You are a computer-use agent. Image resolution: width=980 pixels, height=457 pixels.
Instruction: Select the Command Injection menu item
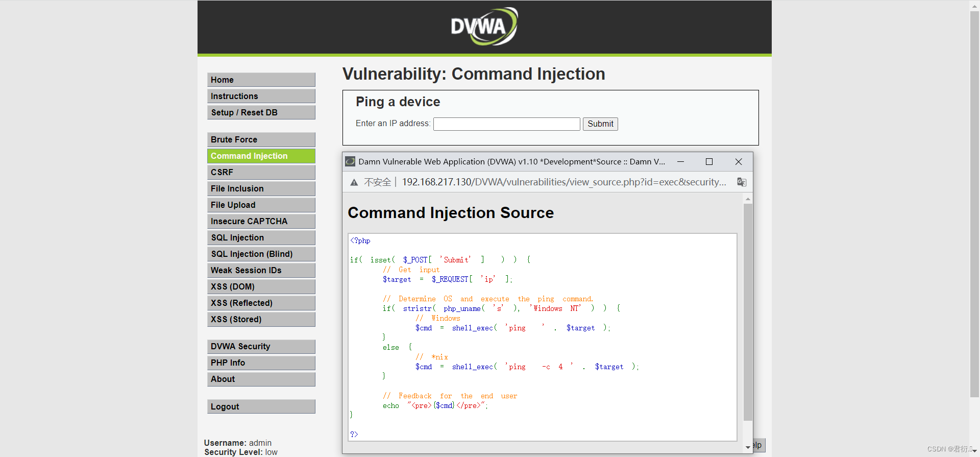click(261, 156)
